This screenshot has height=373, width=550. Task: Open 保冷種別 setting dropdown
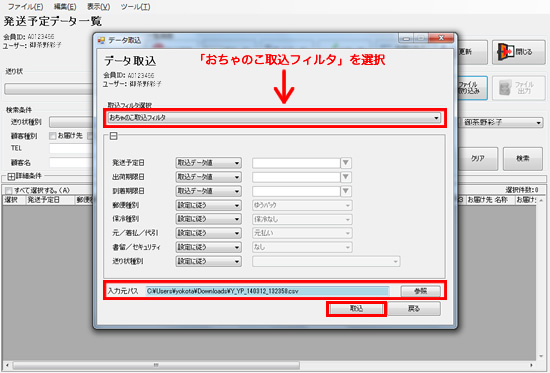coord(208,219)
